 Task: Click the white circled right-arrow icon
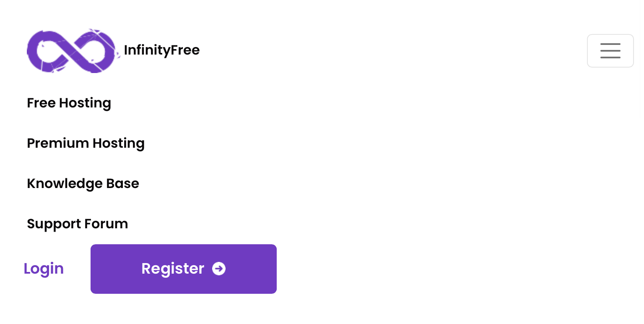218,269
